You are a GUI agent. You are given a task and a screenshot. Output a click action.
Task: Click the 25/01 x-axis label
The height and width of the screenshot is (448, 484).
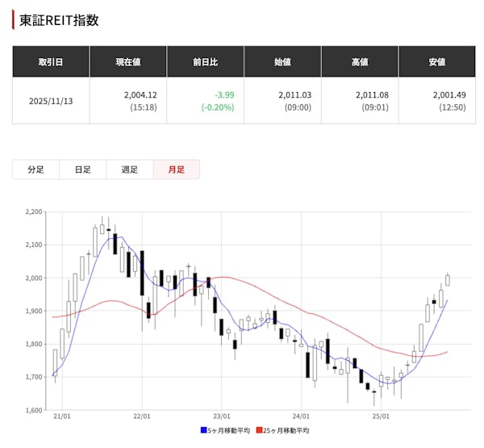(x=381, y=417)
